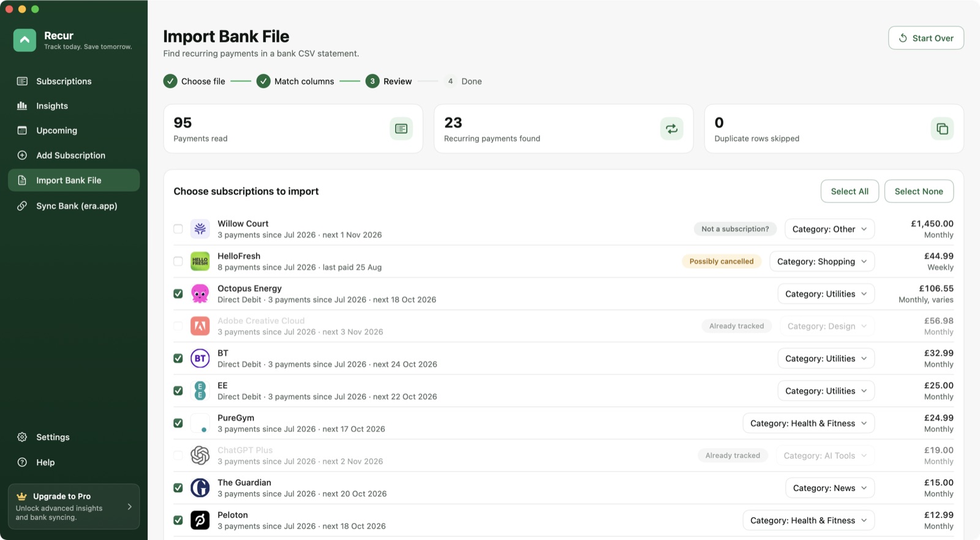
Task: Open PureGym Health & Fitness dropdown
Action: pyautogui.click(x=809, y=423)
